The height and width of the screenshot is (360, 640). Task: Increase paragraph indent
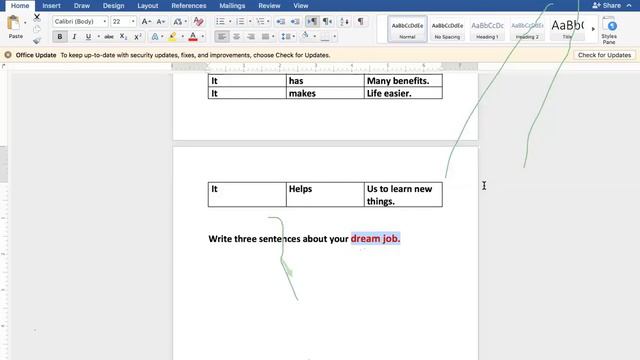295,22
